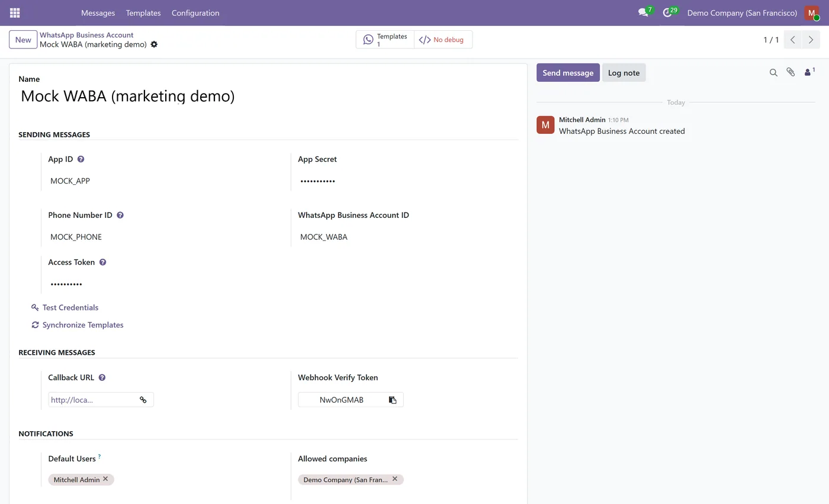829x504 pixels.
Task: Open the Templates stat button with WhatsApp icon
Action: [x=385, y=40]
